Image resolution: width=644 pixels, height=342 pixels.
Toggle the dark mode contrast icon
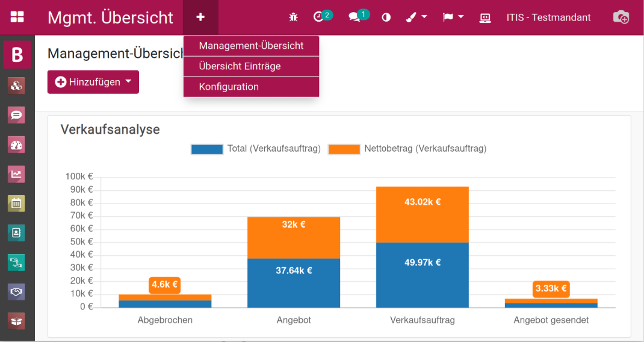point(386,17)
